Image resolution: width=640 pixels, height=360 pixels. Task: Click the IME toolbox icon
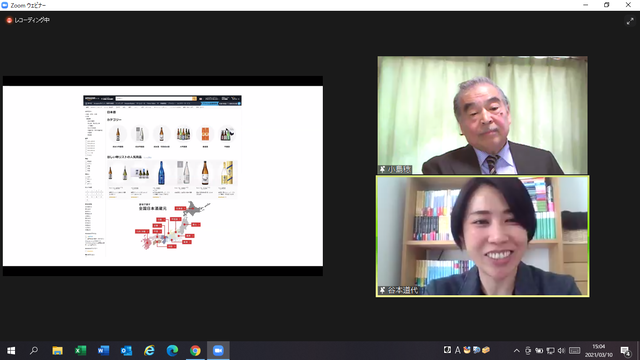point(486,350)
